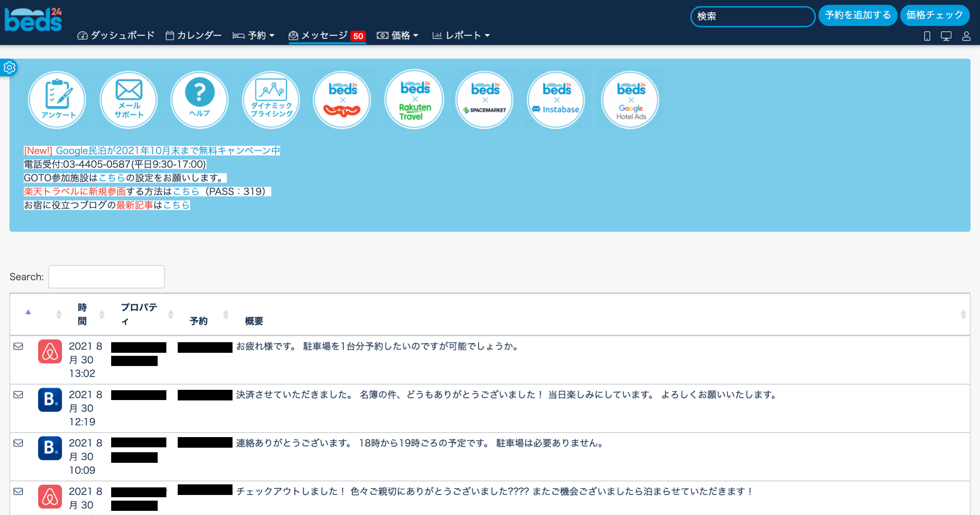Click the 予約を追加する button
Screen dimensions: 980x515
tap(857, 15)
